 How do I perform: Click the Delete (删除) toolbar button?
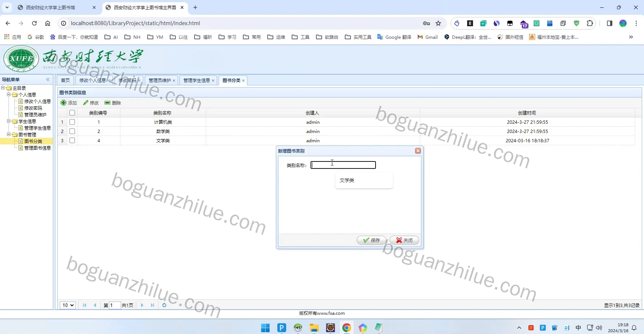(x=113, y=103)
